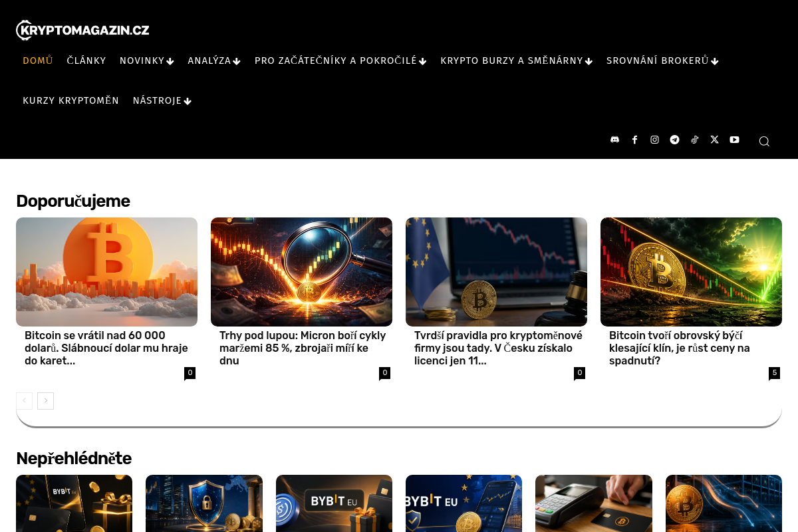Click the Bitcoin falling wedge article thumbnail
This screenshot has height=532, width=798.
pyautogui.click(x=691, y=272)
